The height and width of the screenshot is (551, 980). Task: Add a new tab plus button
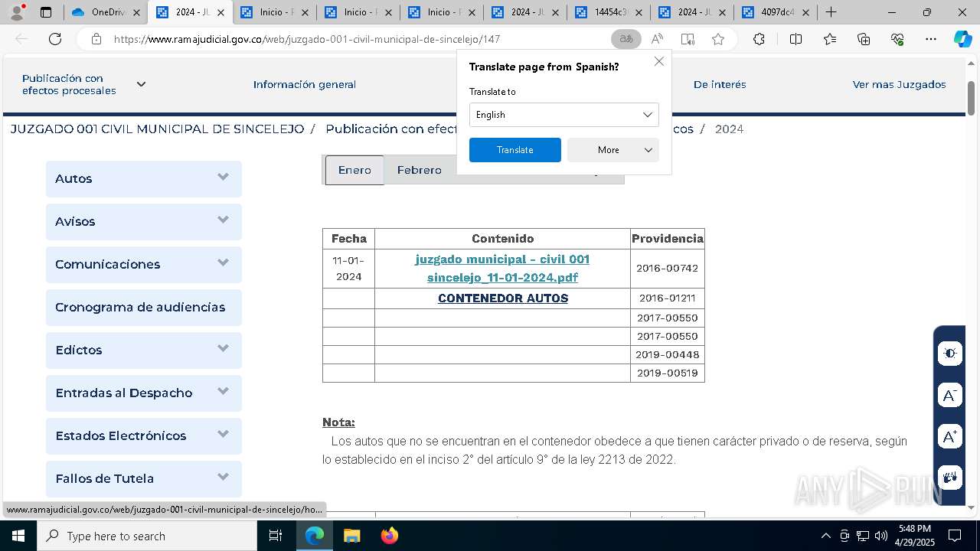(831, 12)
